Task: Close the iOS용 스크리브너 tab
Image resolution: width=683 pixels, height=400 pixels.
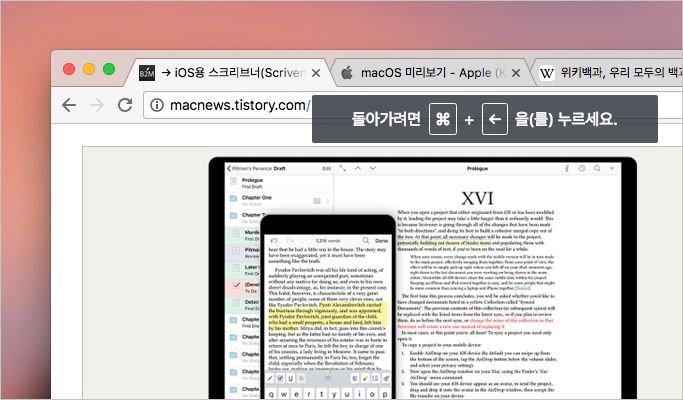Action: 316,73
